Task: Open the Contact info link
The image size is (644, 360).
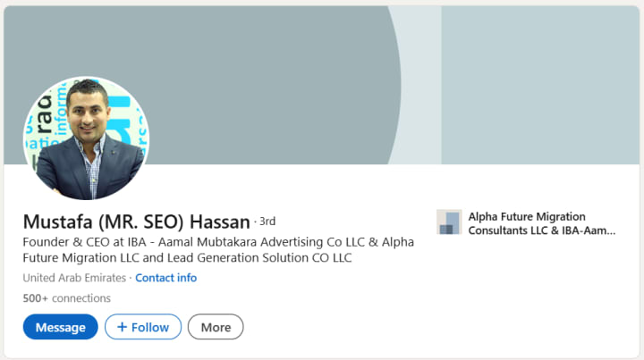Action: point(165,278)
